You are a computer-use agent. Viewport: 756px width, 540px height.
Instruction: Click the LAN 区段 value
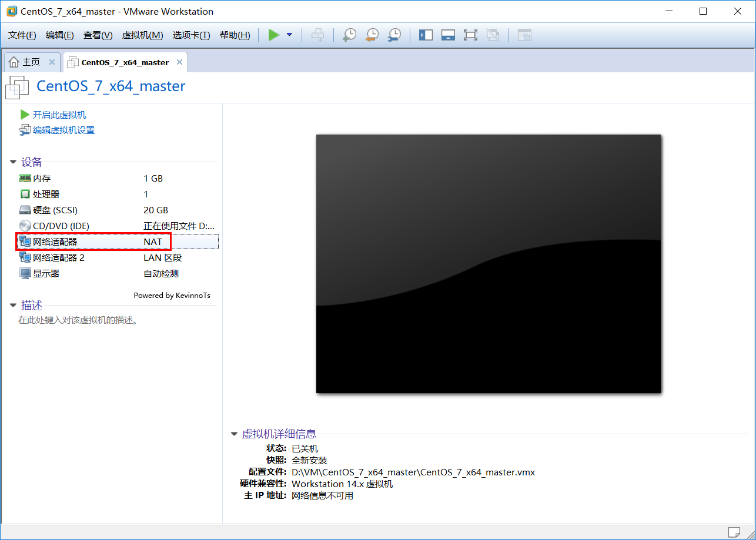pos(163,257)
